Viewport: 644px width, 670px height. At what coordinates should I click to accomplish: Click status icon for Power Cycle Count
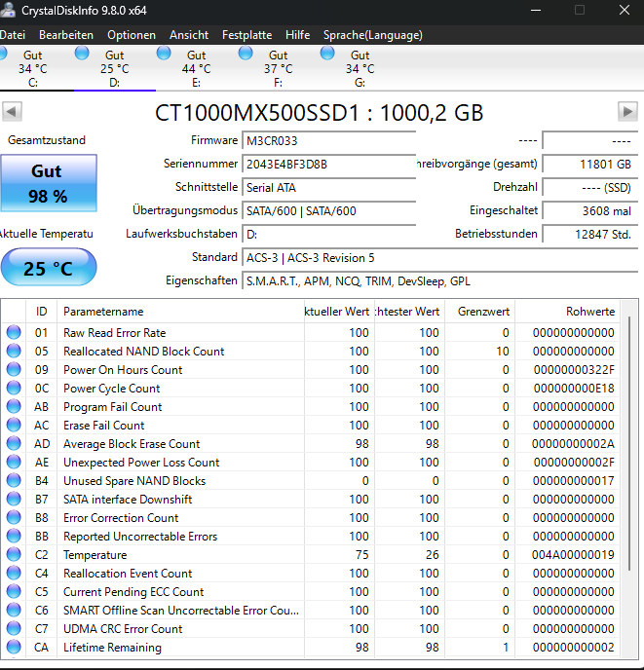(x=14, y=388)
